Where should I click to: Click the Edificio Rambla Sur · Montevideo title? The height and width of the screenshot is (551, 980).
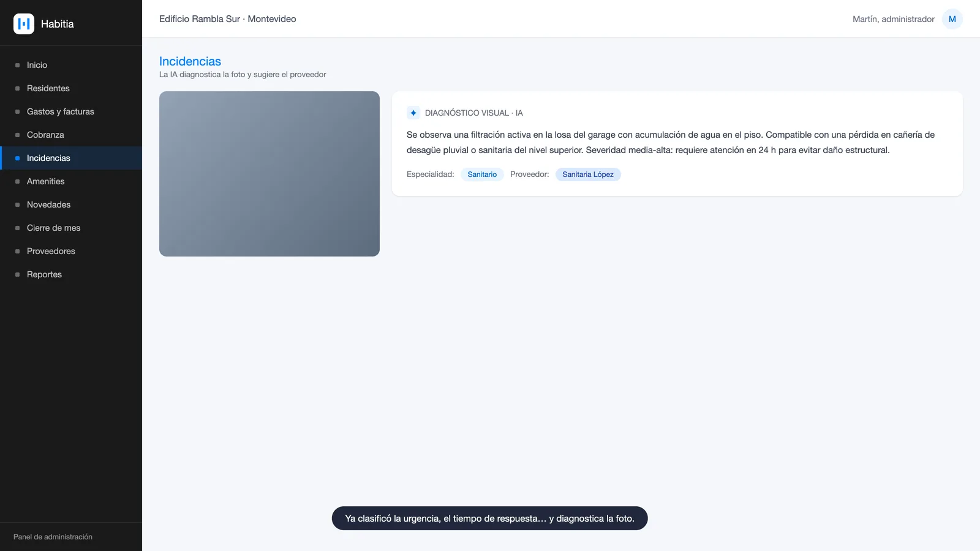228,19
